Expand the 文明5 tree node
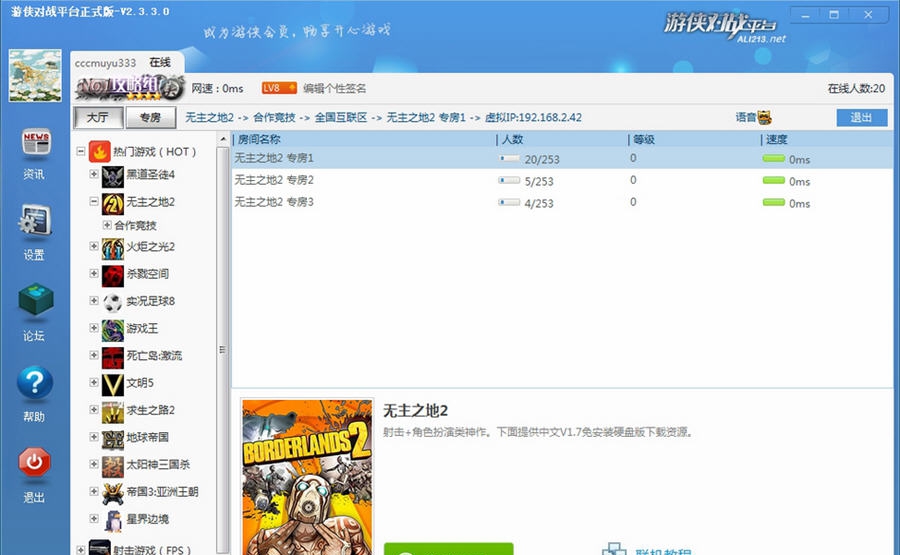The height and width of the screenshot is (555, 900). pyautogui.click(x=94, y=382)
